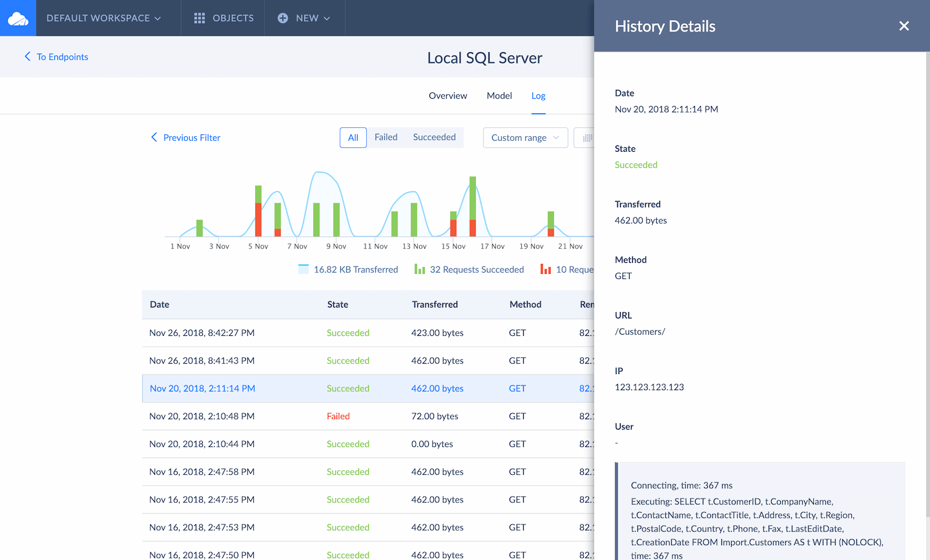Click the Previous Filter chevron icon
The image size is (930, 560).
(154, 137)
